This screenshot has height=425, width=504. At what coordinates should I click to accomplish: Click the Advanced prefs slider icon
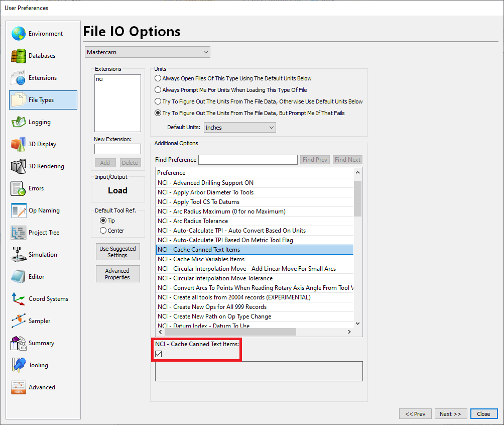coord(18,387)
